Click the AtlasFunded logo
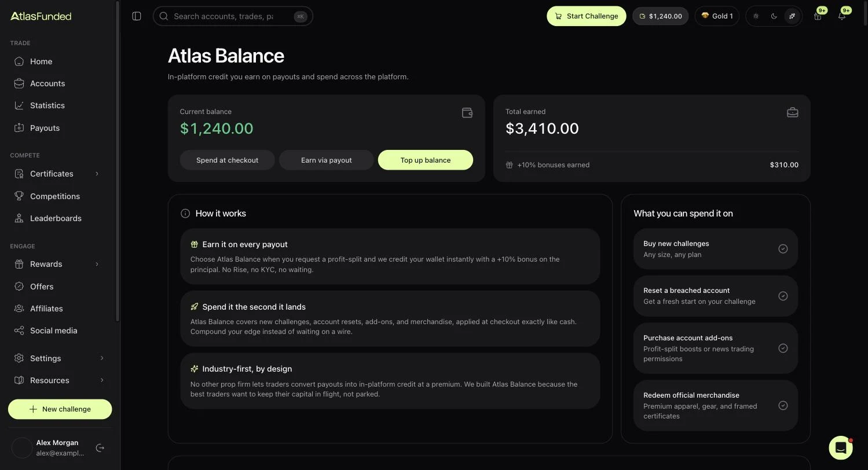Image resolution: width=868 pixels, height=470 pixels. [41, 16]
